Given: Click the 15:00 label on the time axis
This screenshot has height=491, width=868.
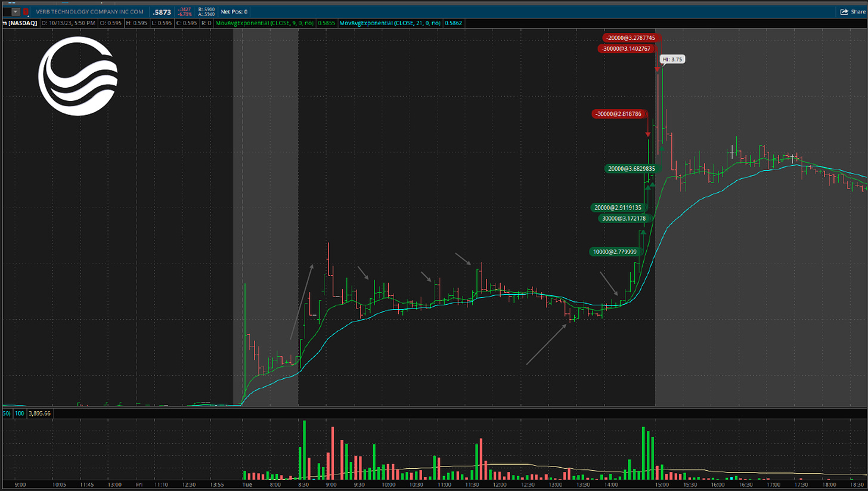Looking at the screenshot, I should [662, 486].
